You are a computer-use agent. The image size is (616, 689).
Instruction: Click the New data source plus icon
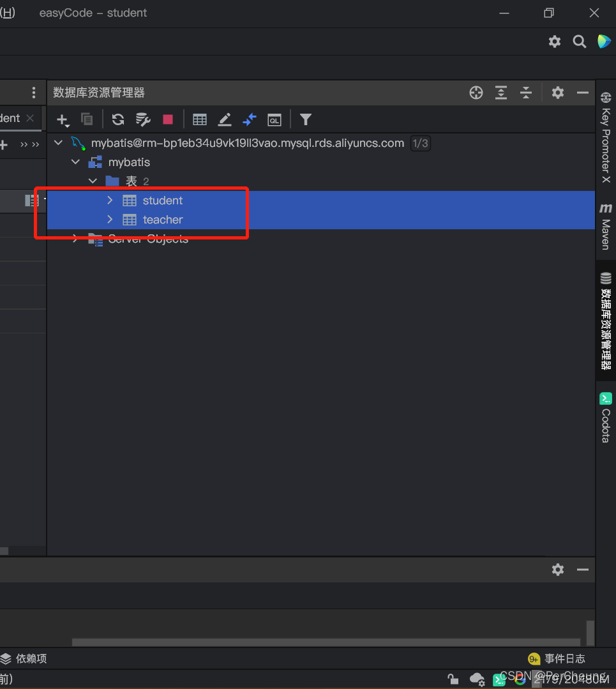[x=63, y=119]
